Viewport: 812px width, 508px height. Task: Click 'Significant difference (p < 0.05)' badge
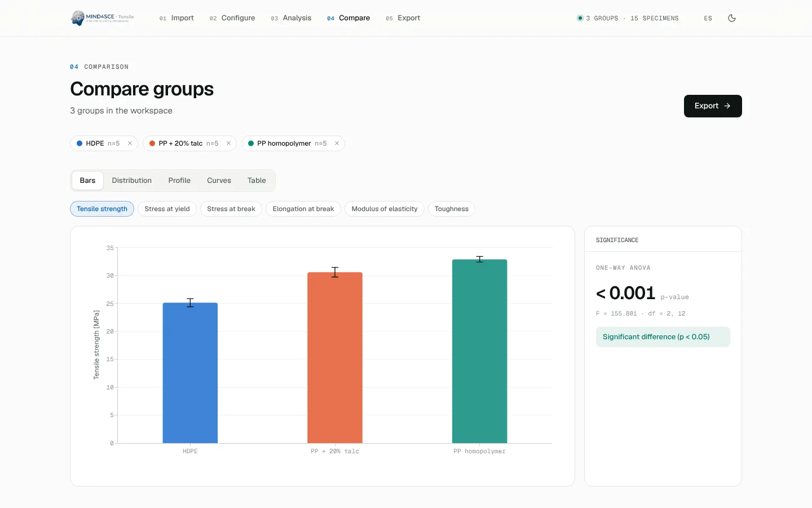(663, 337)
